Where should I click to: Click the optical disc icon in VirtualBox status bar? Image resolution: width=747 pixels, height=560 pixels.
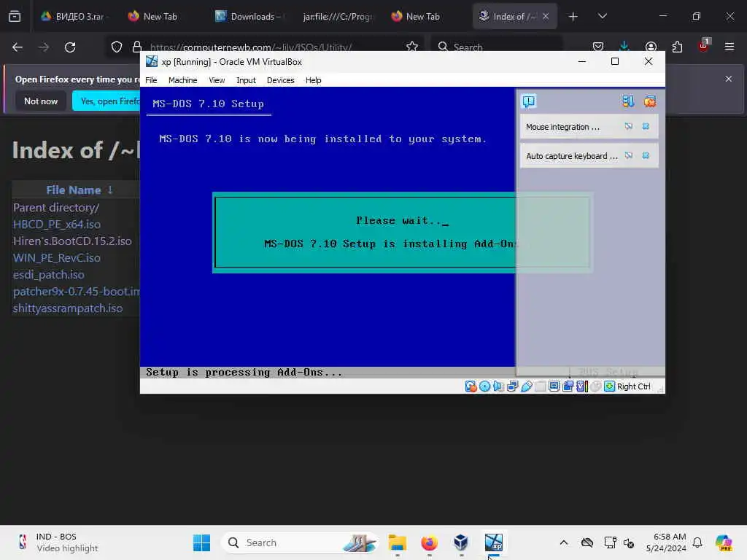click(x=484, y=386)
